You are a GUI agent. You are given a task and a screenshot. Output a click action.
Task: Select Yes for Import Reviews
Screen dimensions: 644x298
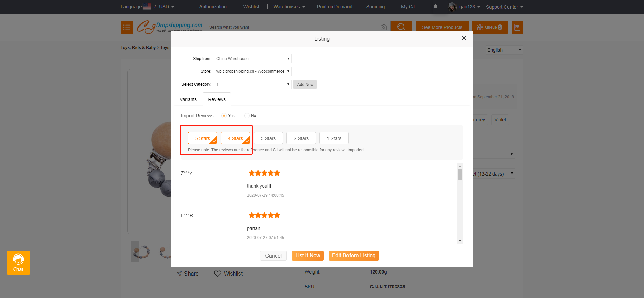pos(224,116)
